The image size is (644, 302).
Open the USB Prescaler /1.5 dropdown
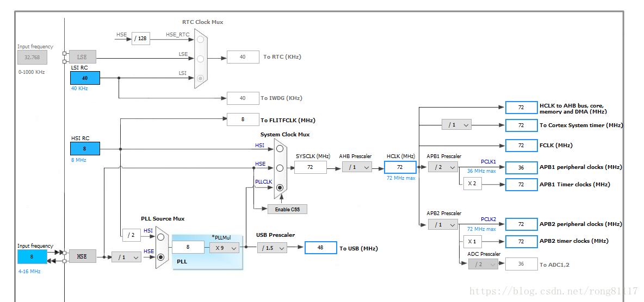point(273,248)
